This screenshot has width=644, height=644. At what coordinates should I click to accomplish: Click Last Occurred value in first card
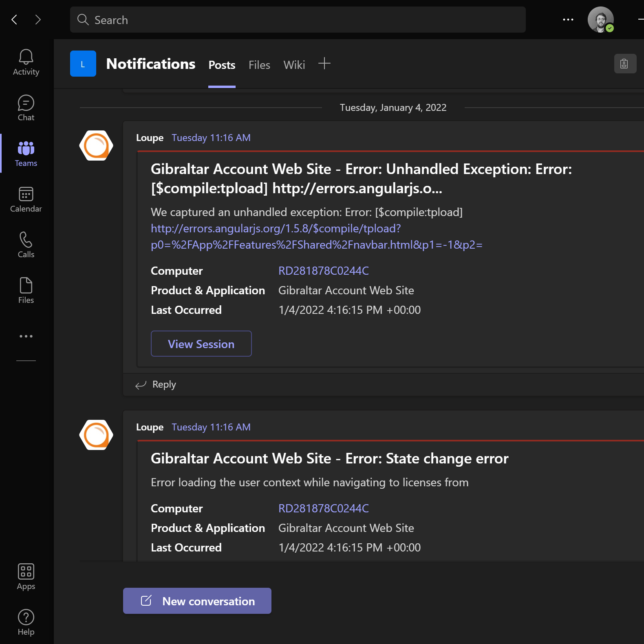pos(350,310)
